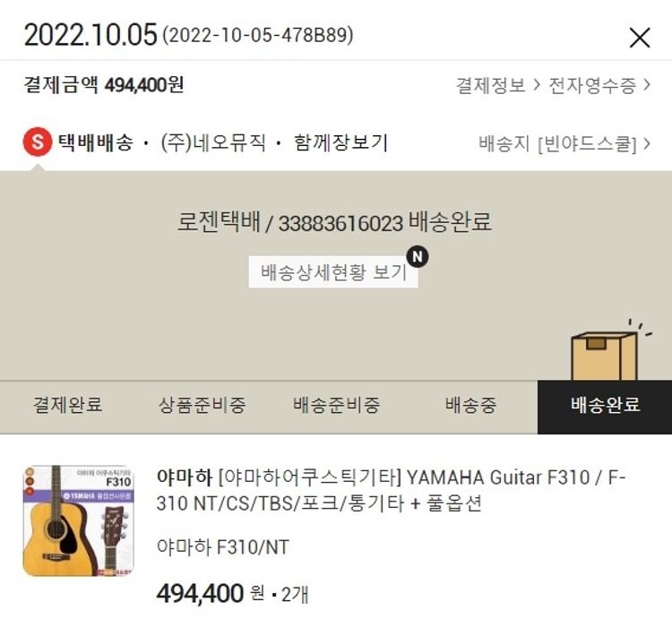Select the 배송준비중 status step

(336, 405)
